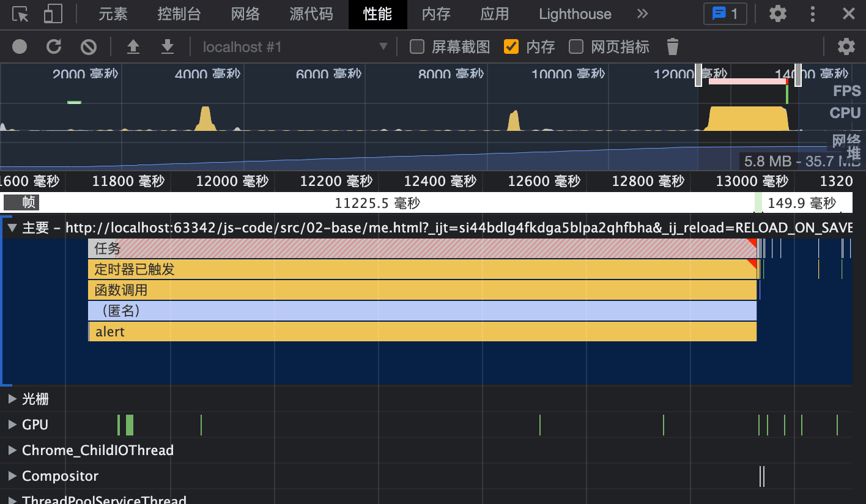
Task: Toggle the device toolbar icon
Action: click(x=53, y=14)
